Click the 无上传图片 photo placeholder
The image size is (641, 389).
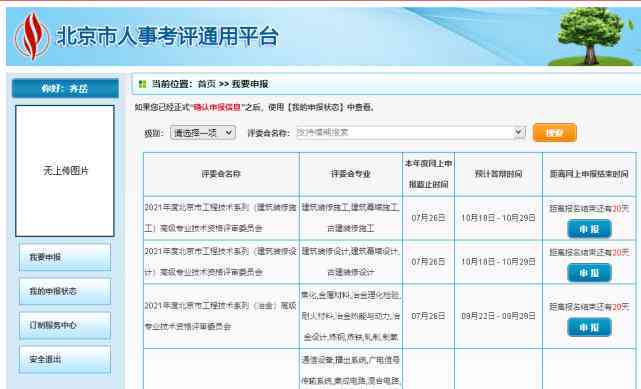[65, 171]
